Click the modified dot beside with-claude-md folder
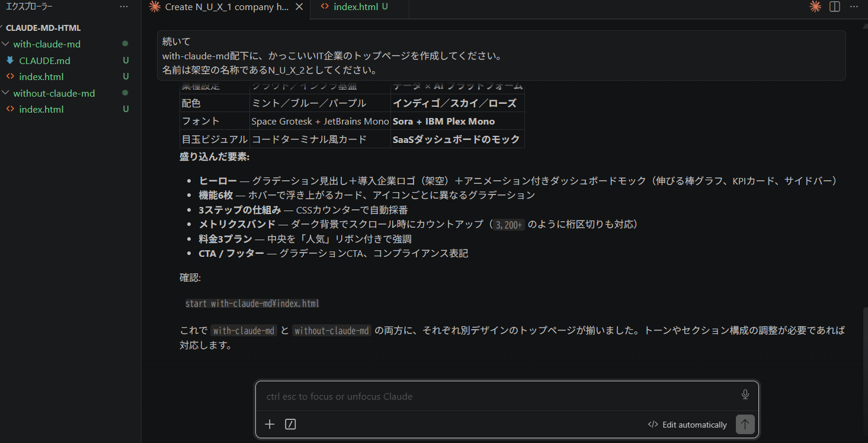 (x=125, y=44)
